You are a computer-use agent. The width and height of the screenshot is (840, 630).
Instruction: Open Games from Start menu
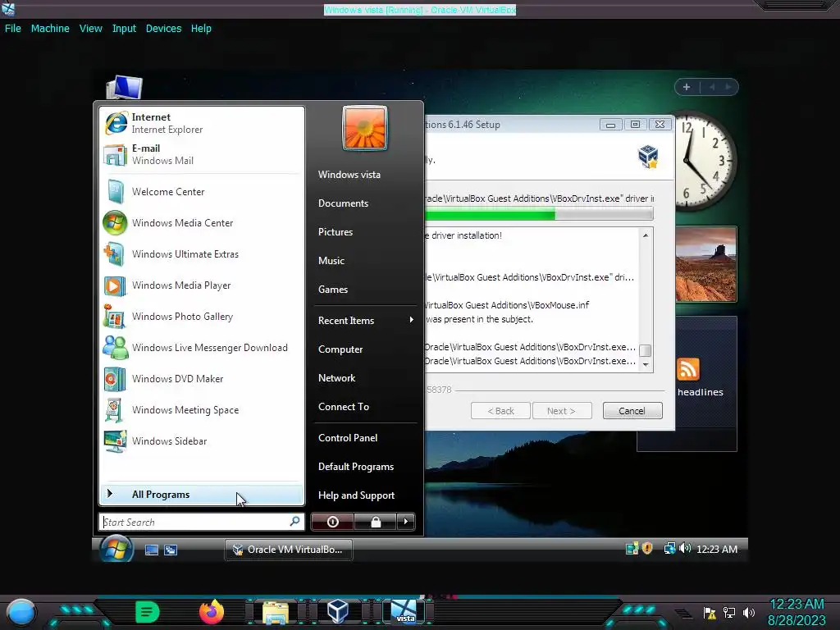pos(333,290)
